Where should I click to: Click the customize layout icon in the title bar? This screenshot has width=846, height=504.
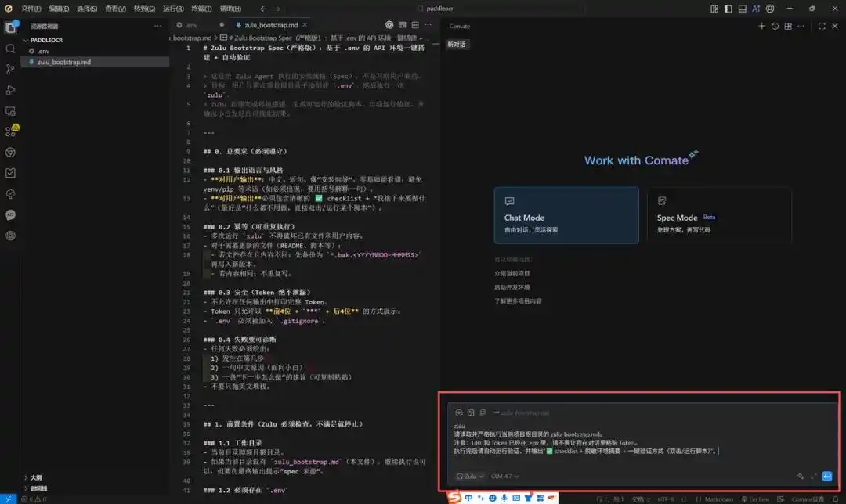(714, 9)
